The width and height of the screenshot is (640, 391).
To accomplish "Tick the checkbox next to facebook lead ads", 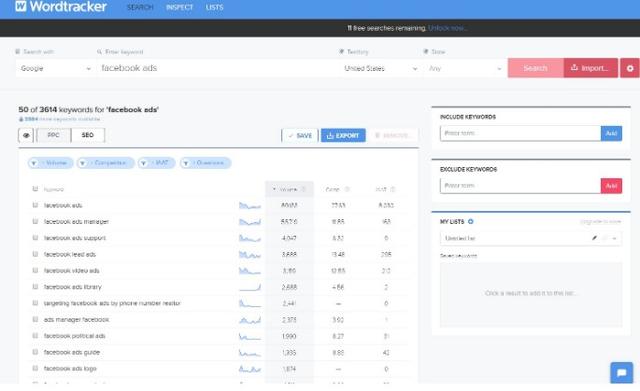I will point(35,254).
